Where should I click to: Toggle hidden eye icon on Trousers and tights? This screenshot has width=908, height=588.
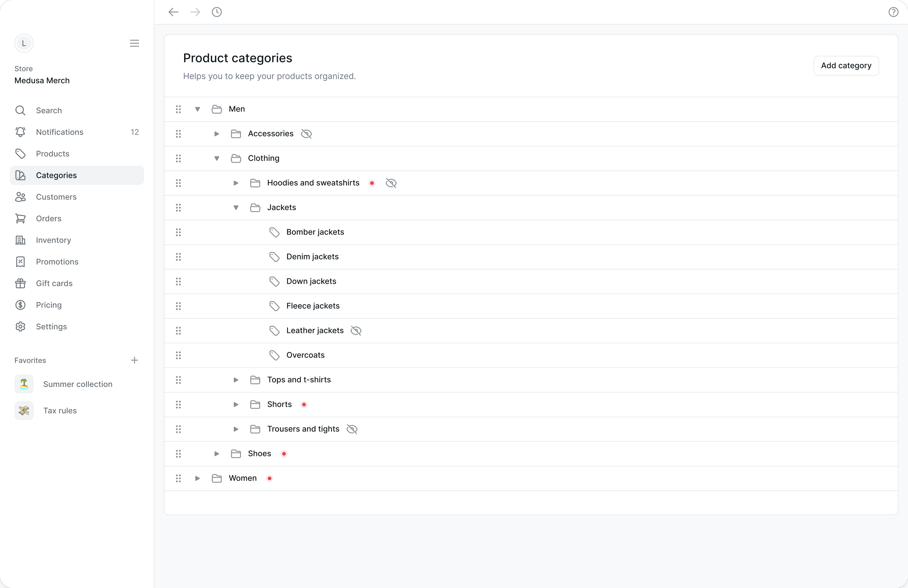tap(352, 429)
